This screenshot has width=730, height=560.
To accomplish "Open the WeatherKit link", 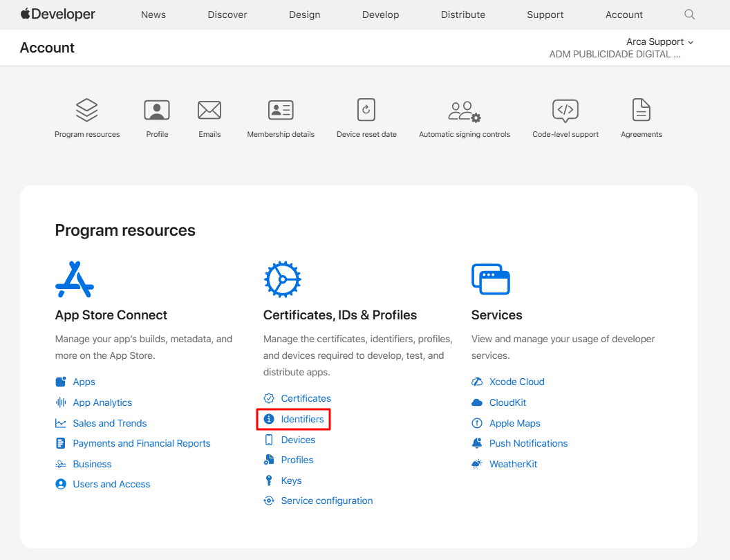I will 513,464.
